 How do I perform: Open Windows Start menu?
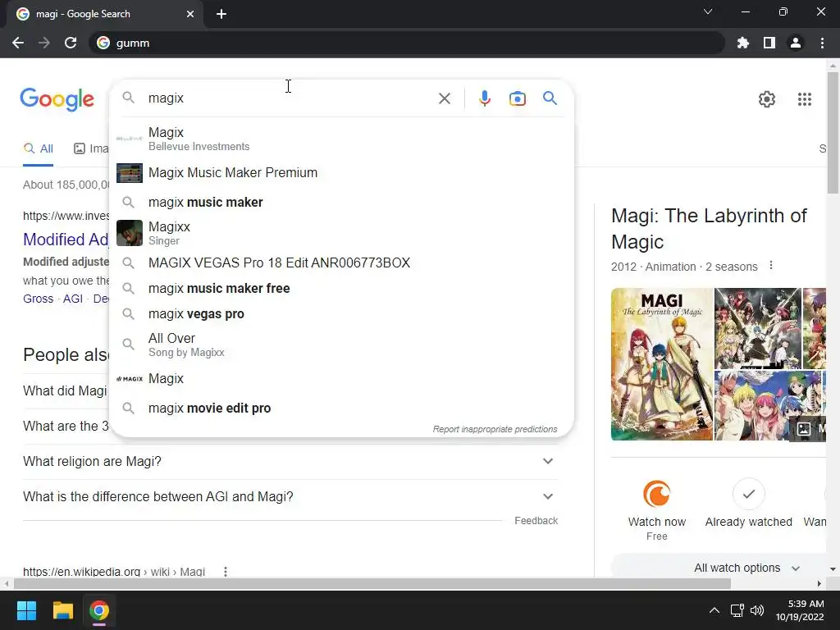(26, 610)
